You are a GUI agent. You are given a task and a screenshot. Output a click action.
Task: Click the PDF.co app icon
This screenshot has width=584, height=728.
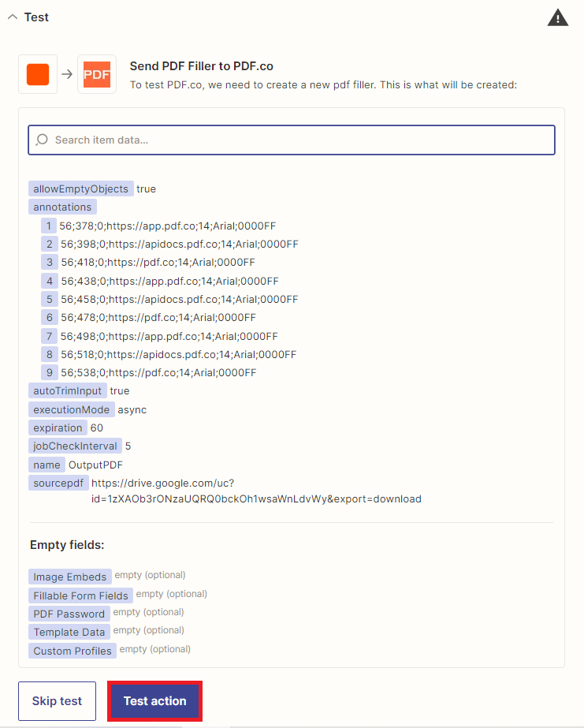tap(97, 74)
